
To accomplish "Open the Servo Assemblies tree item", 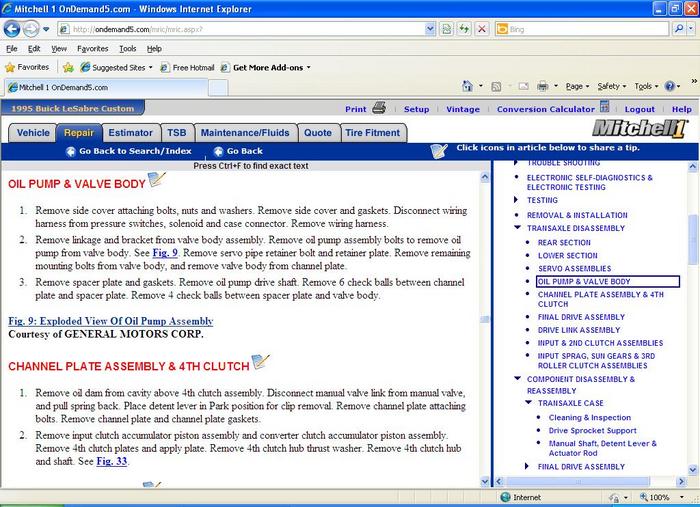I will pos(575,268).
